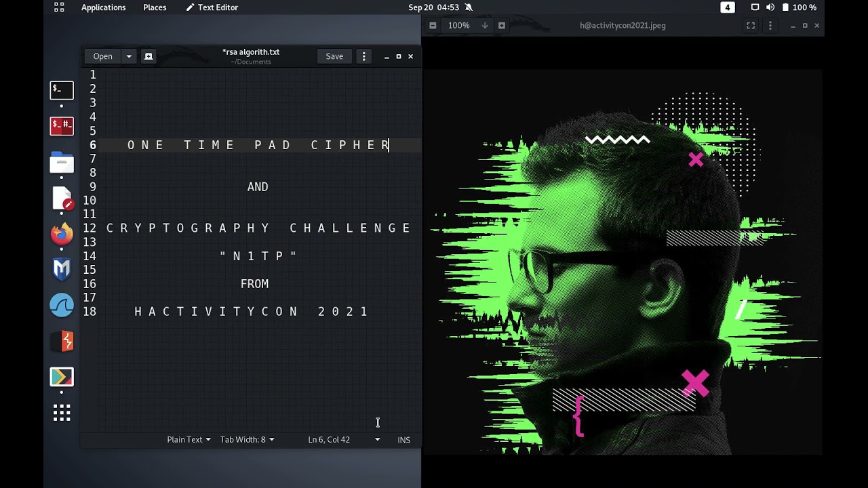Viewport: 868px width, 488px height.
Task: Click the AND text on line 9
Action: [258, 187]
